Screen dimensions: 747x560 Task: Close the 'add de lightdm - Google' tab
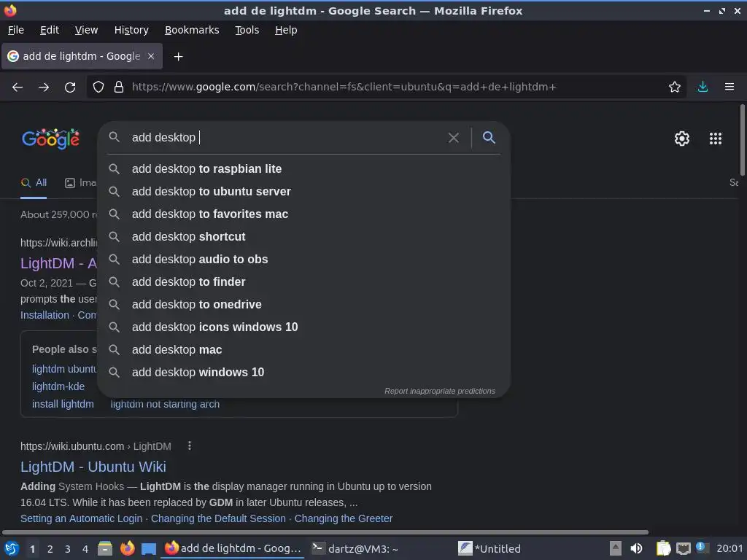click(151, 56)
